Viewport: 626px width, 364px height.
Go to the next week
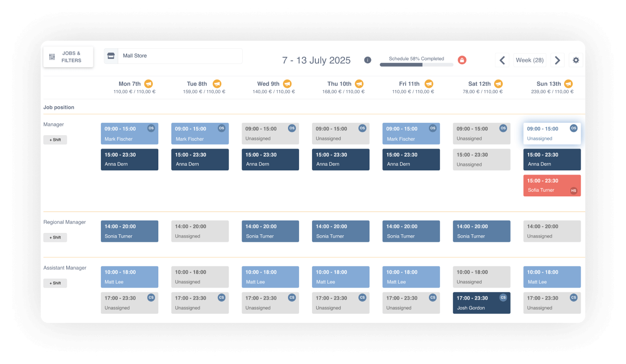point(557,60)
